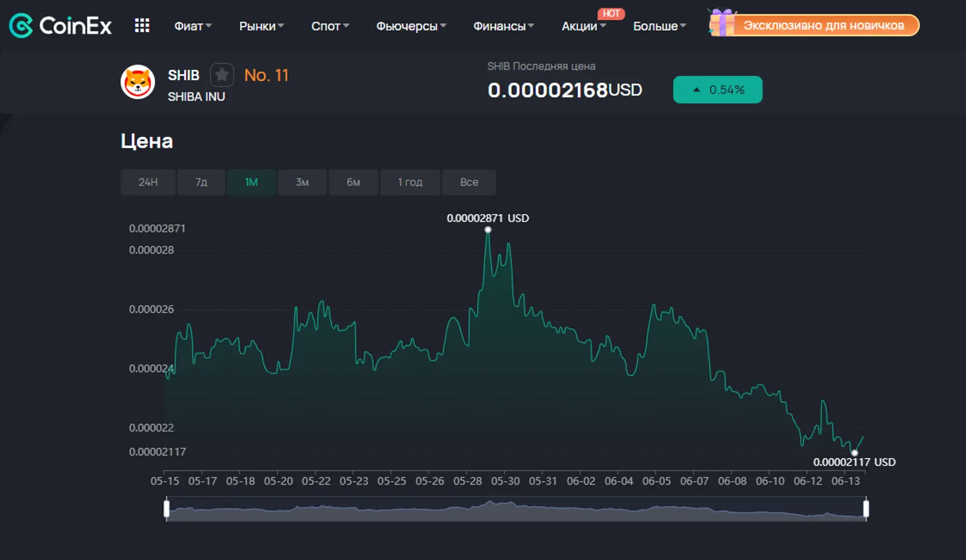This screenshot has height=560, width=966.
Task: Click the Shiba Inu coin avatar
Action: point(138,82)
